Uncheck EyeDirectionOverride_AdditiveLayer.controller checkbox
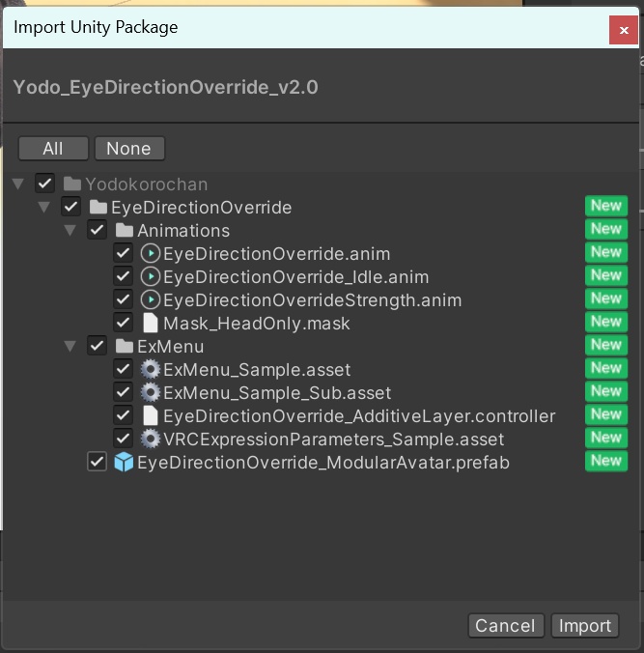This screenshot has width=644, height=653. [x=124, y=415]
